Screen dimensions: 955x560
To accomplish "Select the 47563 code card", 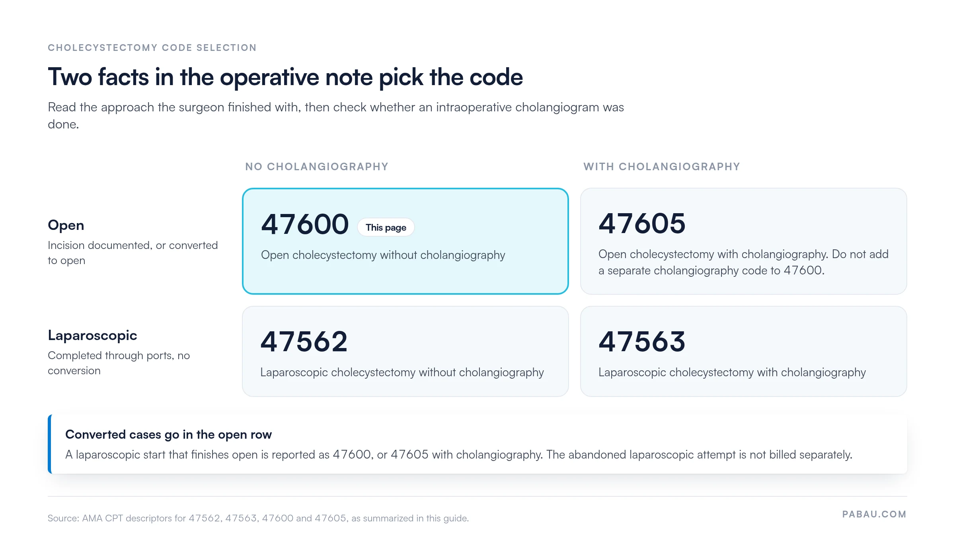I will coord(743,351).
